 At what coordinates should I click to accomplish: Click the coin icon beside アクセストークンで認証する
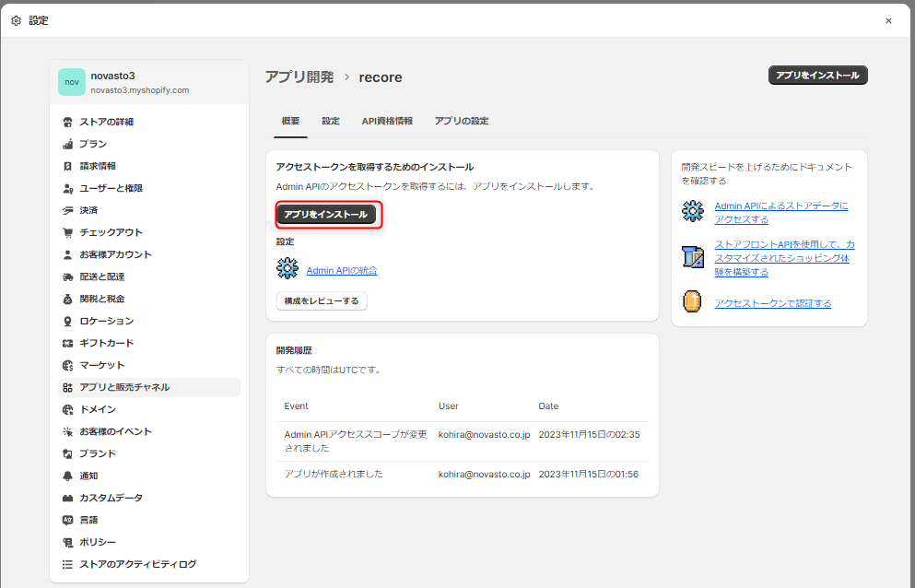pos(692,302)
